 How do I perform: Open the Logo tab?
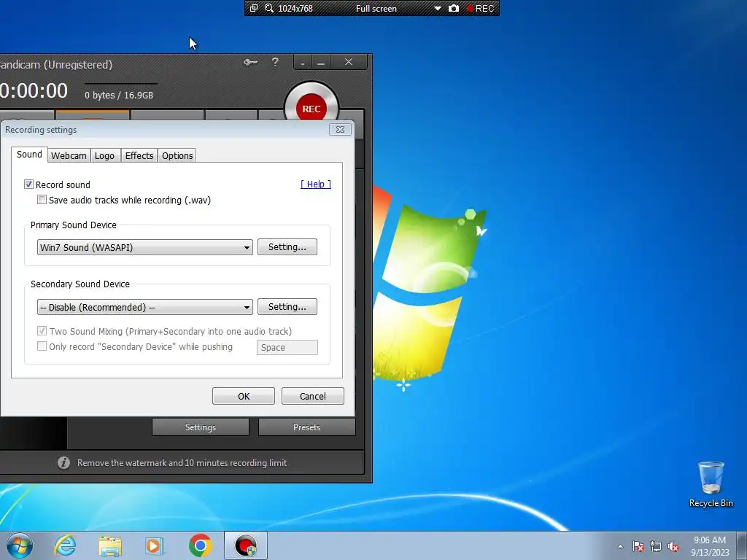[104, 156]
